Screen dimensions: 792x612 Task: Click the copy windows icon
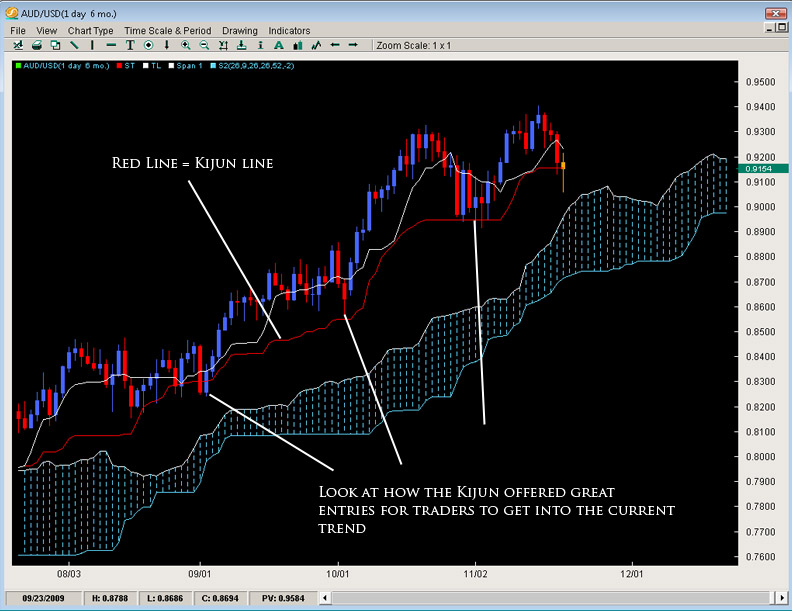56,45
